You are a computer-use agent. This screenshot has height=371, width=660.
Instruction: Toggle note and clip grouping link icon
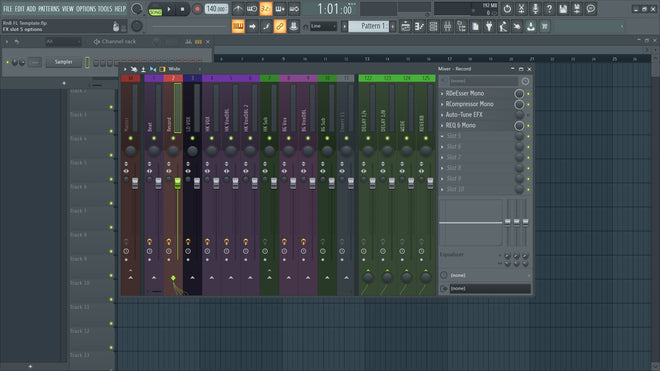pyautogui.click(x=280, y=27)
